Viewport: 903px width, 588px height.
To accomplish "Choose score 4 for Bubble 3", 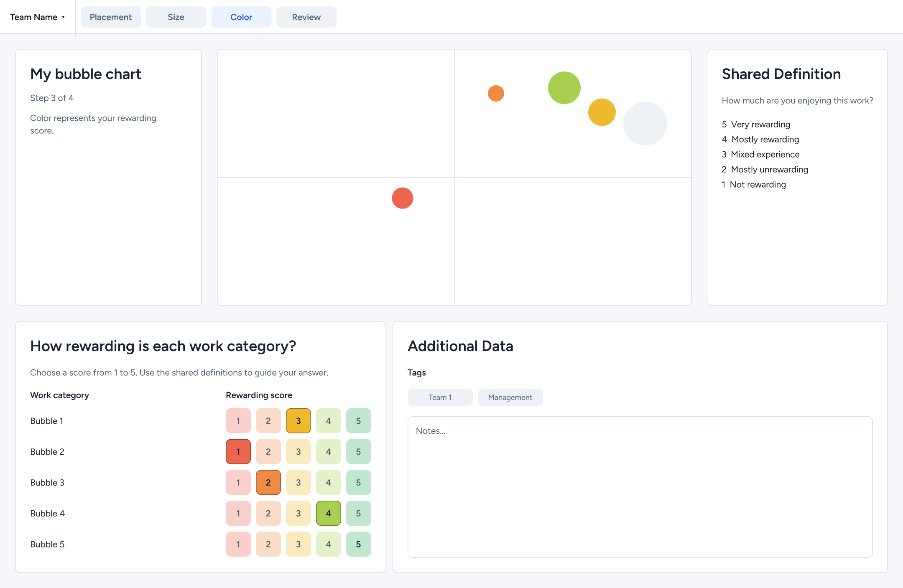I will [329, 483].
